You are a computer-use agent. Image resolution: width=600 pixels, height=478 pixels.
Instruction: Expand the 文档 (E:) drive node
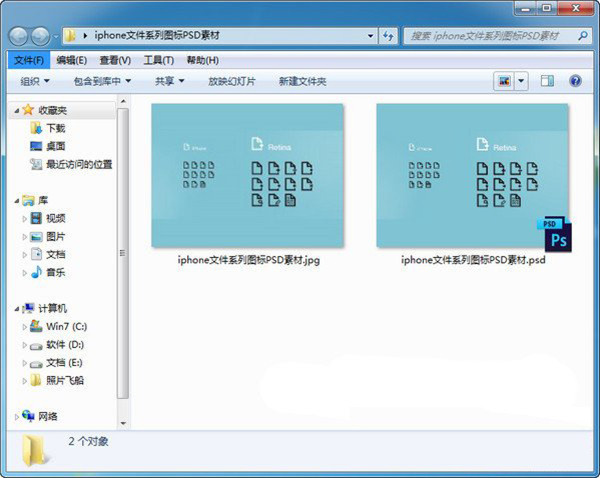(24, 363)
